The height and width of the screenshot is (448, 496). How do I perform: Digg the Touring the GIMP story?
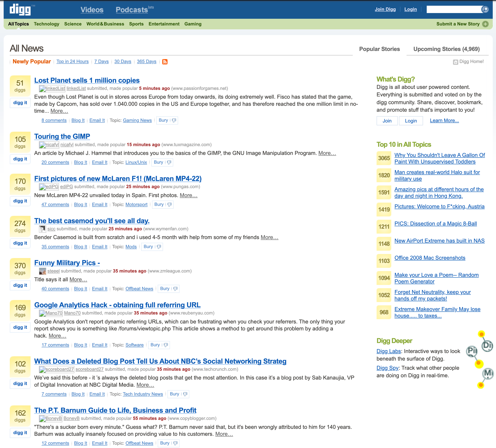click(x=20, y=159)
